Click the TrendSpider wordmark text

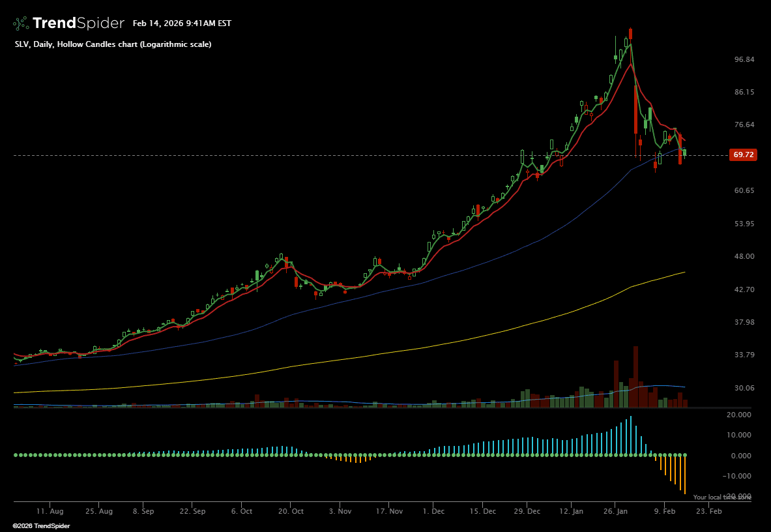(78, 23)
